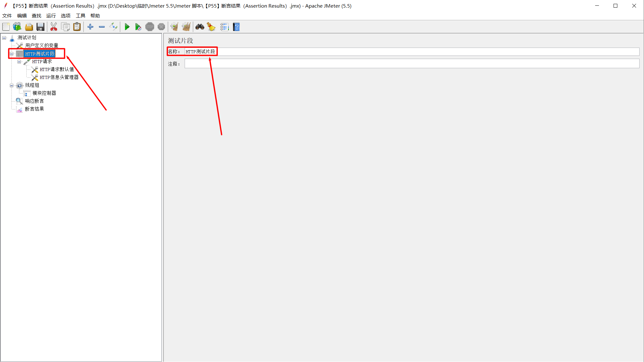The width and height of the screenshot is (644, 362).
Task: Open the 文件 menu
Action: tap(7, 16)
